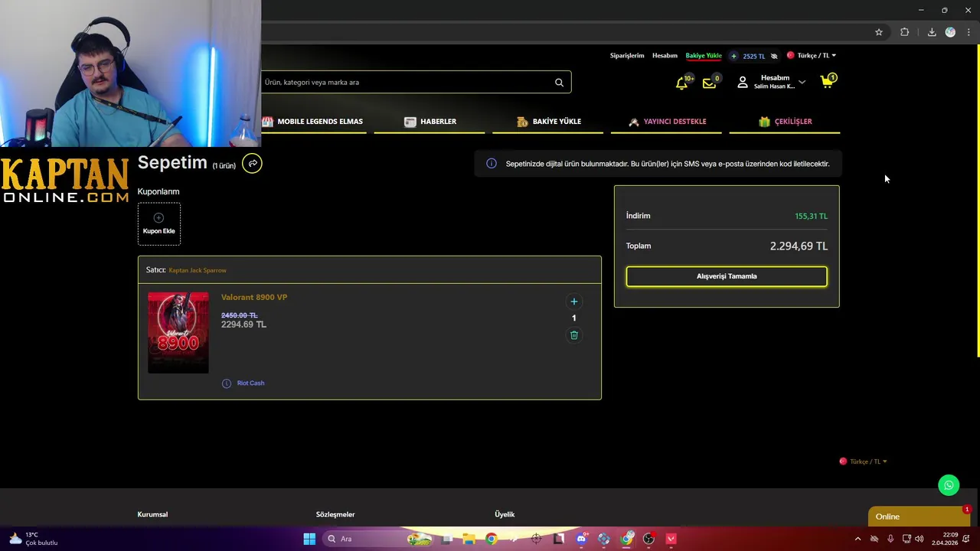This screenshot has width=980, height=551.
Task: Click the Haberler news icon
Action: [410, 122]
